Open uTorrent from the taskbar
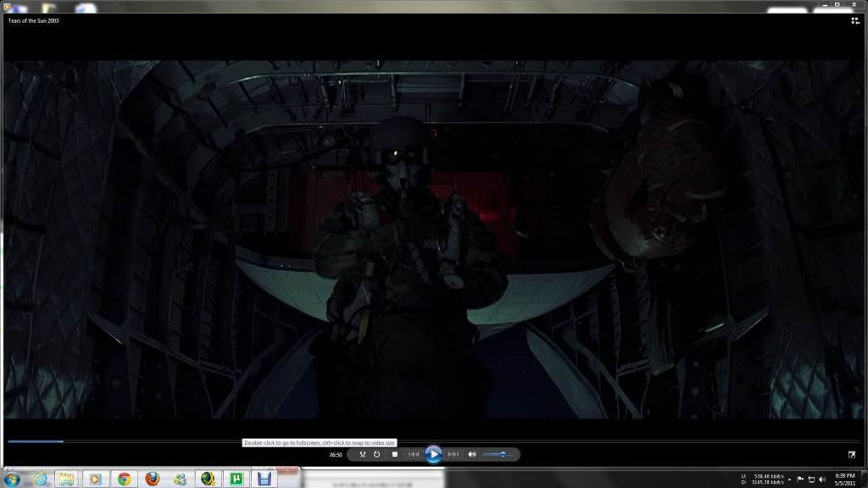 pyautogui.click(x=235, y=479)
